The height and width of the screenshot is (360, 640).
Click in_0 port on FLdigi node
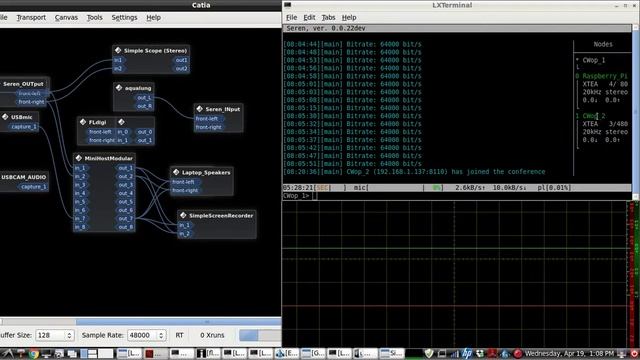click(x=123, y=132)
